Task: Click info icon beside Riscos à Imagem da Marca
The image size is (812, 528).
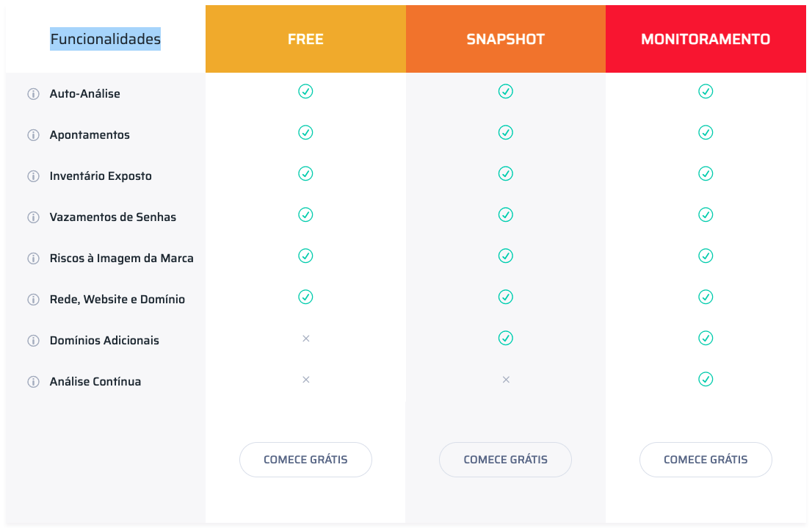Action: (x=33, y=258)
